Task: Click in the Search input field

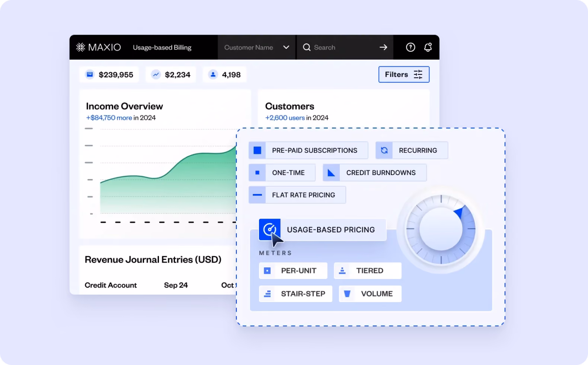Action: 344,47
